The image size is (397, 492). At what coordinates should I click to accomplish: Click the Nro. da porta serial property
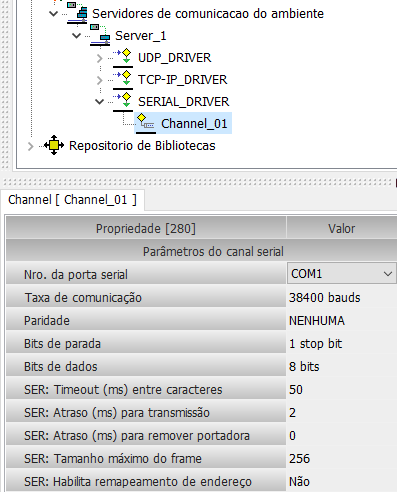coord(146,274)
